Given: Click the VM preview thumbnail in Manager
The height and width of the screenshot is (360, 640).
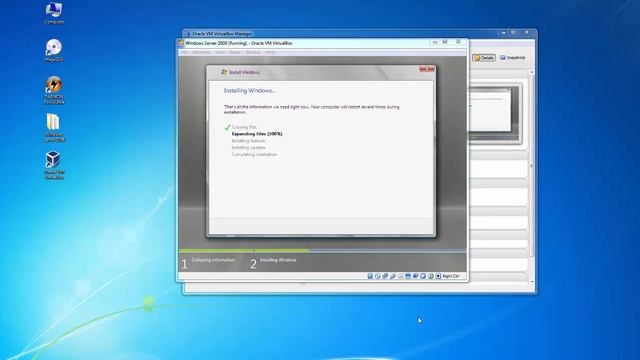Looking at the screenshot, I should [x=496, y=113].
